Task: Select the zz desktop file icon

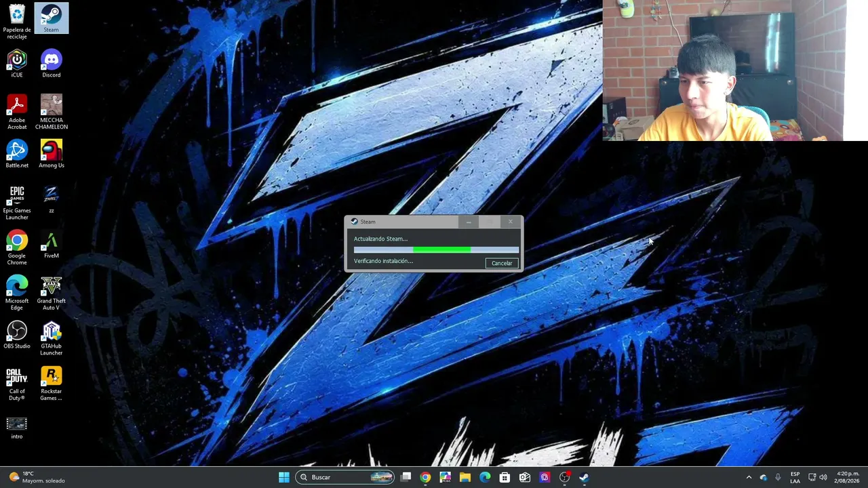Action: tap(51, 199)
